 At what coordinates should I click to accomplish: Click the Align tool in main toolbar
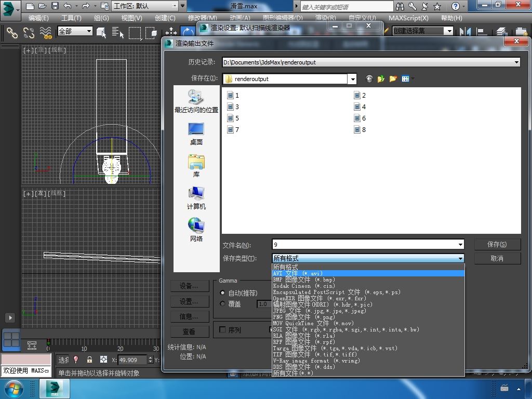(482, 32)
